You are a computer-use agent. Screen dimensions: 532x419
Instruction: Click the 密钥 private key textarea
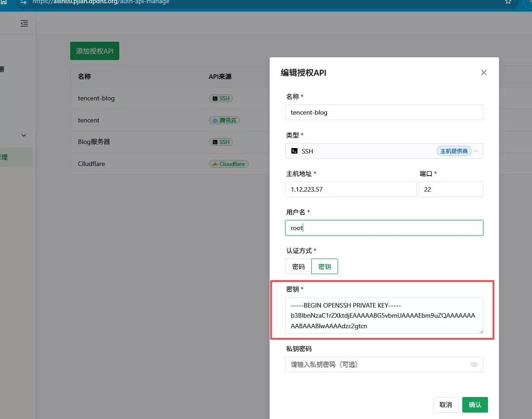[384, 315]
